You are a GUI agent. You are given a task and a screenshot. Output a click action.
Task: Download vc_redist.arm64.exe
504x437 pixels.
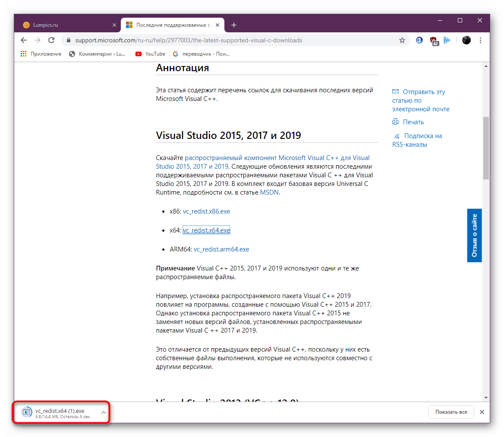coord(221,249)
